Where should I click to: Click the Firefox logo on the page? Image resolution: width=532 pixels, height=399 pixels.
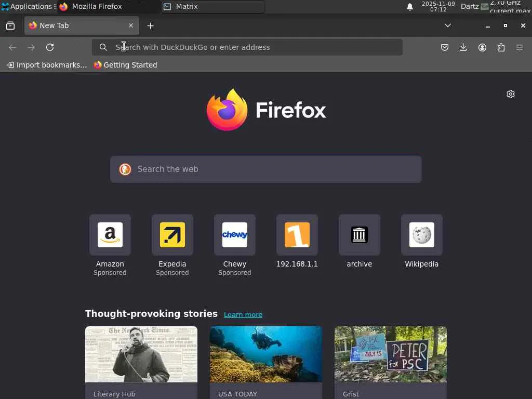pos(267,110)
